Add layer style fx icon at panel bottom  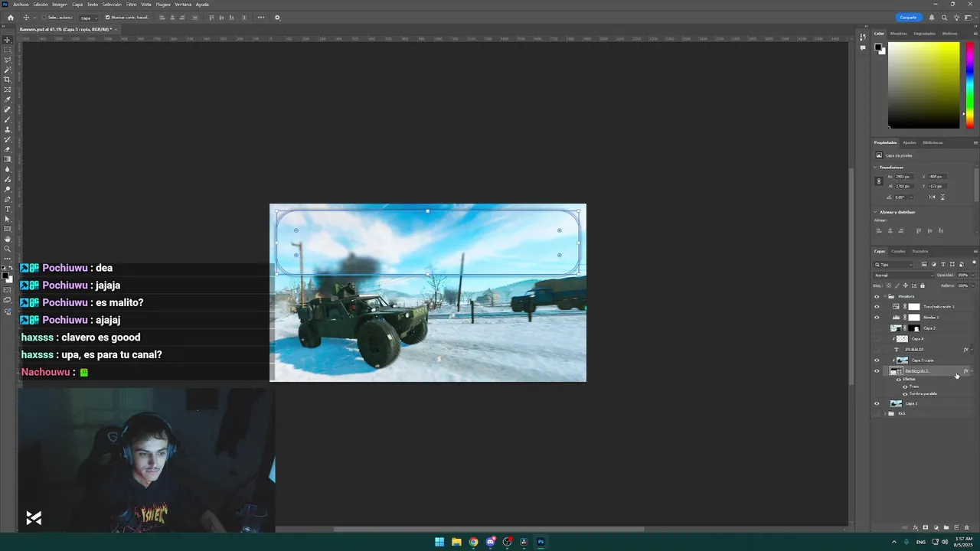pos(916,527)
